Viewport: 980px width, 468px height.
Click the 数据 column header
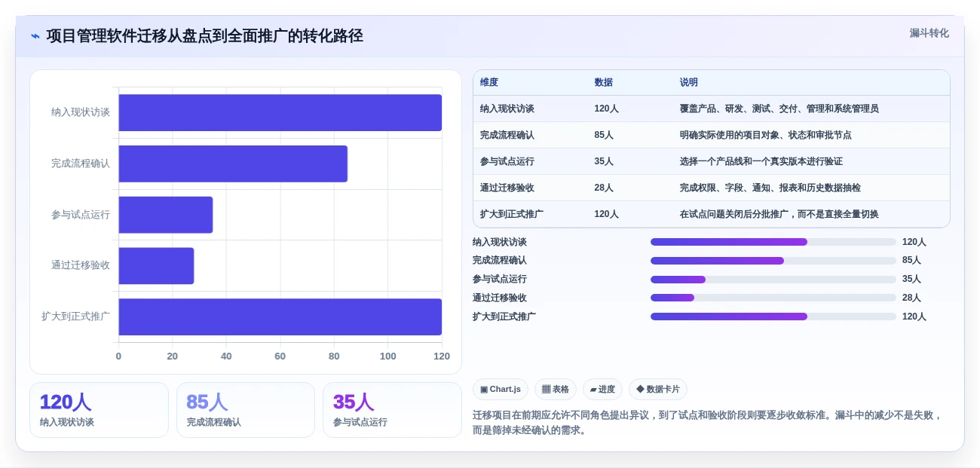(603, 83)
